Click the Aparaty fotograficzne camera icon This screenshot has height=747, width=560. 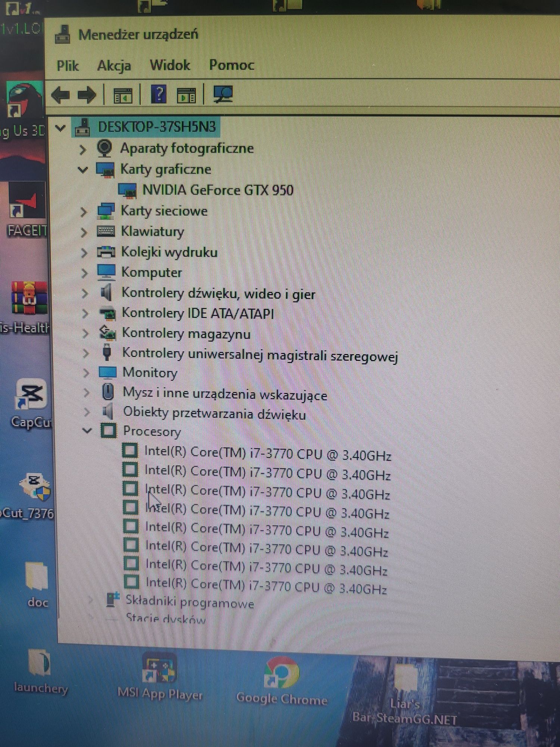click(x=105, y=148)
